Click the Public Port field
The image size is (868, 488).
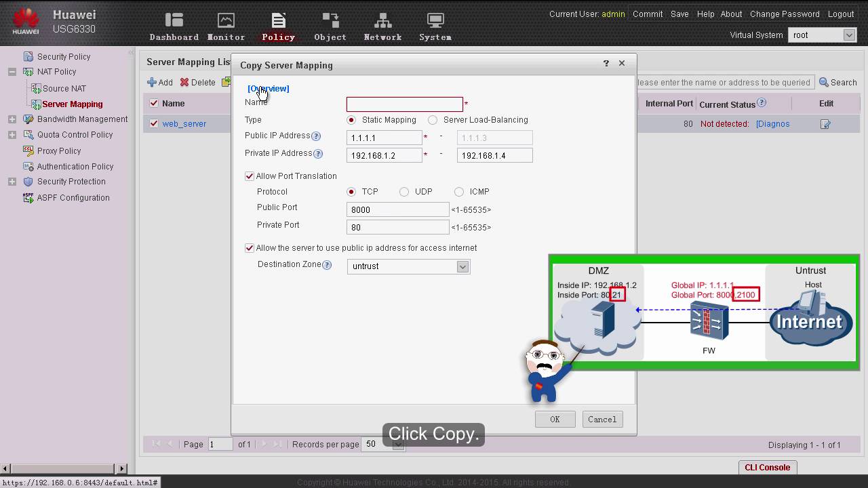pyautogui.click(x=398, y=210)
